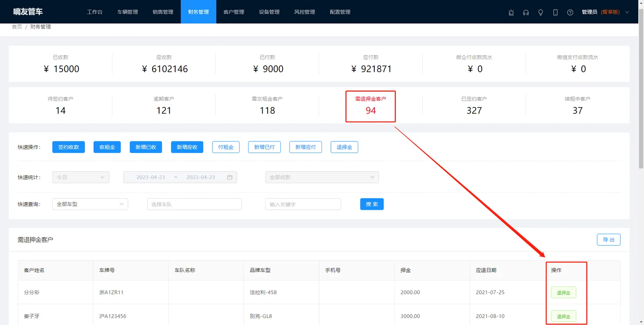The image size is (644, 325).
Task: Open the 车辆管理 menu
Action: pos(128,12)
